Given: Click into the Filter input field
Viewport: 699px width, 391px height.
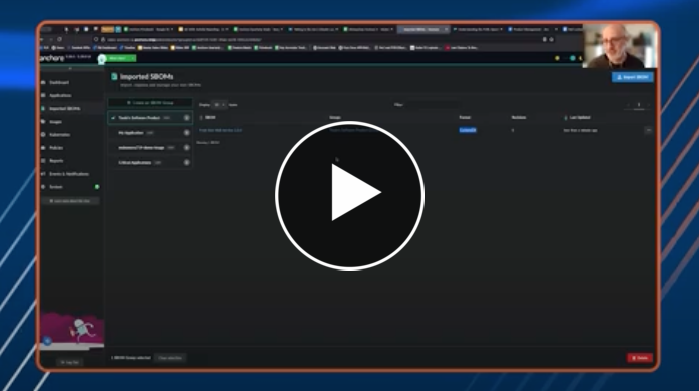Looking at the screenshot, I should coord(432,105).
